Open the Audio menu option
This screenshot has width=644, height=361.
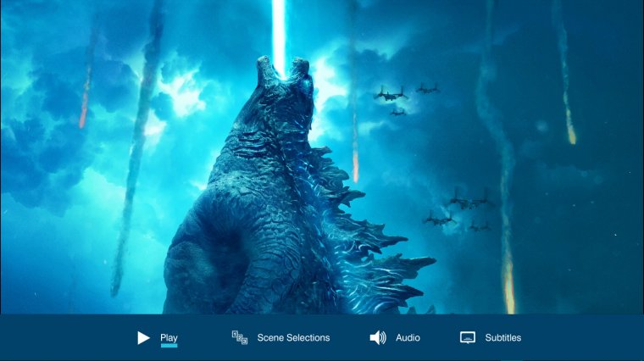point(408,337)
